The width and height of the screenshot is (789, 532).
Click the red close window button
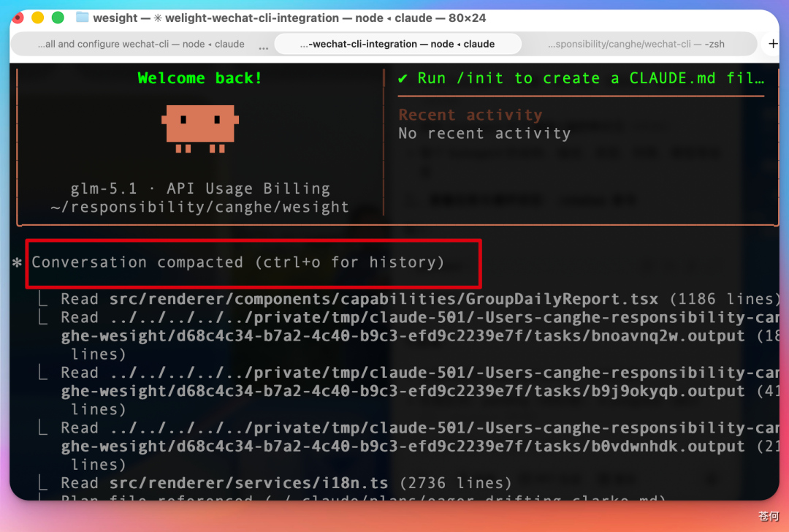tap(18, 18)
